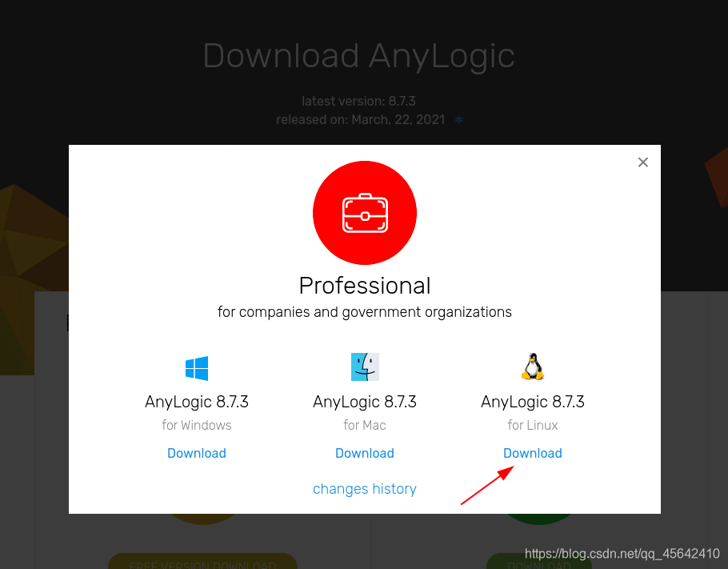728x569 pixels.
Task: Click AnyLogic 8.7.3 title above Linux
Action: click(x=533, y=402)
